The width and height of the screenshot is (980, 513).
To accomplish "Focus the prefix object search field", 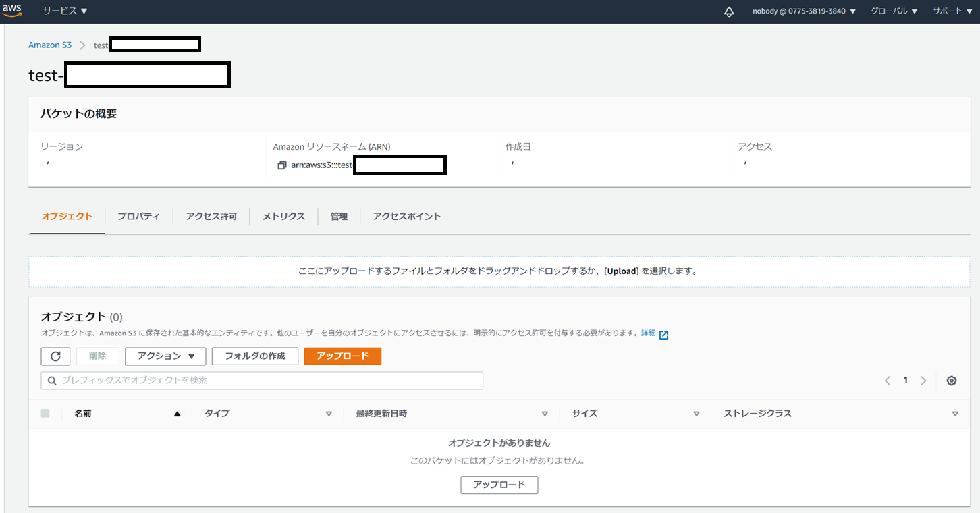I will [262, 381].
